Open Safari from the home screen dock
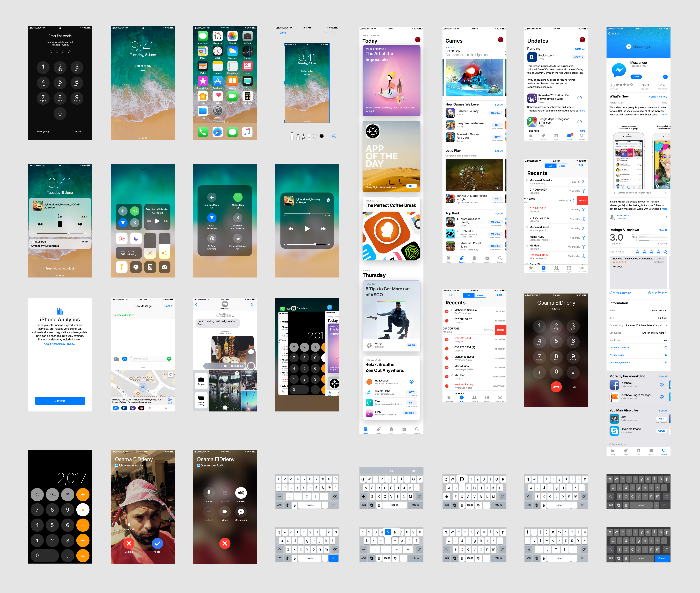Viewport: 700px width, 593px height. point(217,132)
